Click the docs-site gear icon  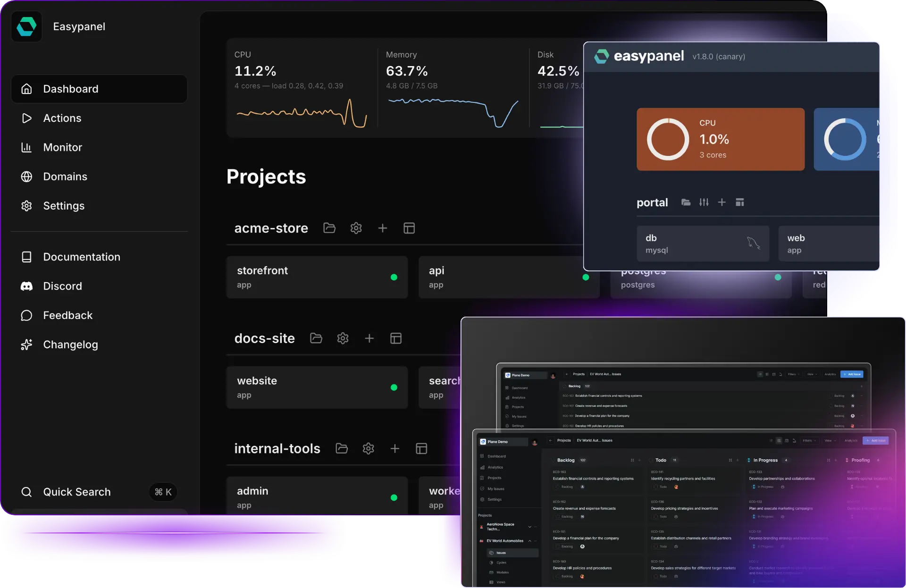343,338
